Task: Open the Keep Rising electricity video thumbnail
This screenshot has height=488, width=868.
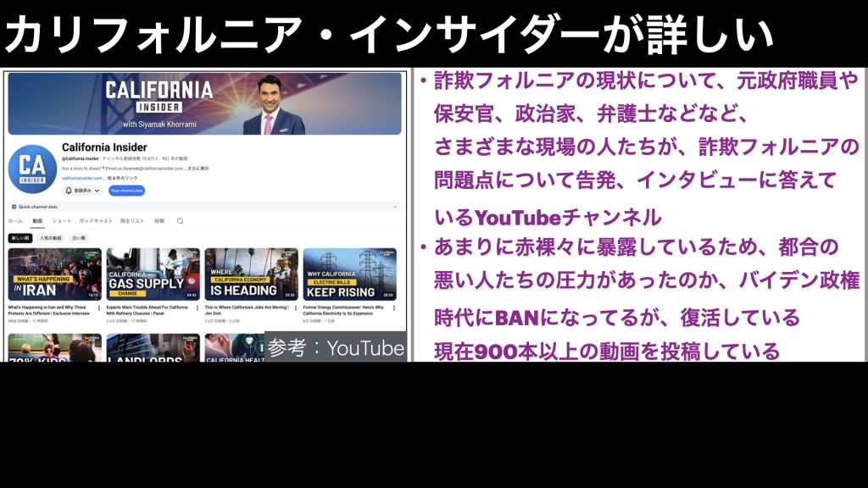Action: [x=349, y=274]
